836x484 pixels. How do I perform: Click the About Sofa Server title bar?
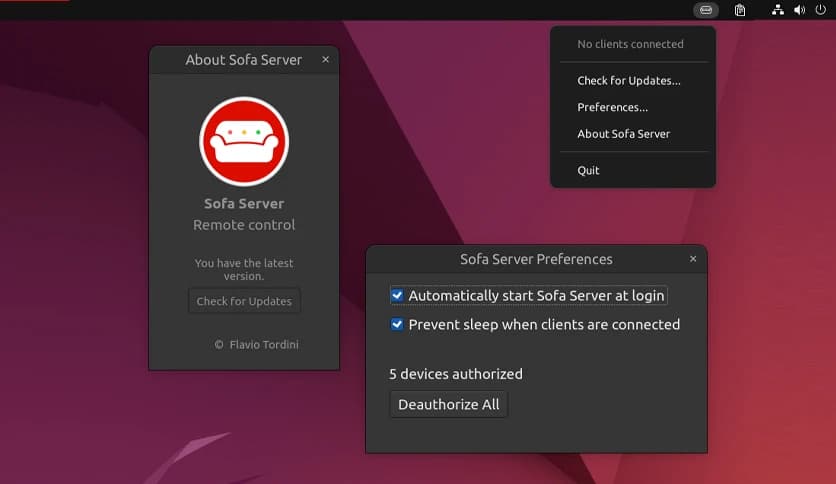point(243,60)
